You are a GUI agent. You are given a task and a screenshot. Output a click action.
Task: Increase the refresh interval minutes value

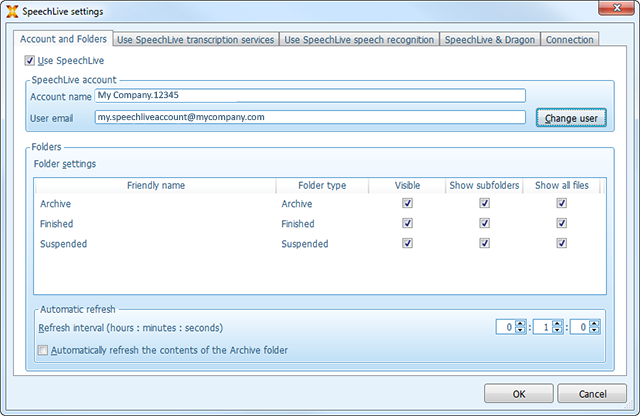tap(557, 324)
